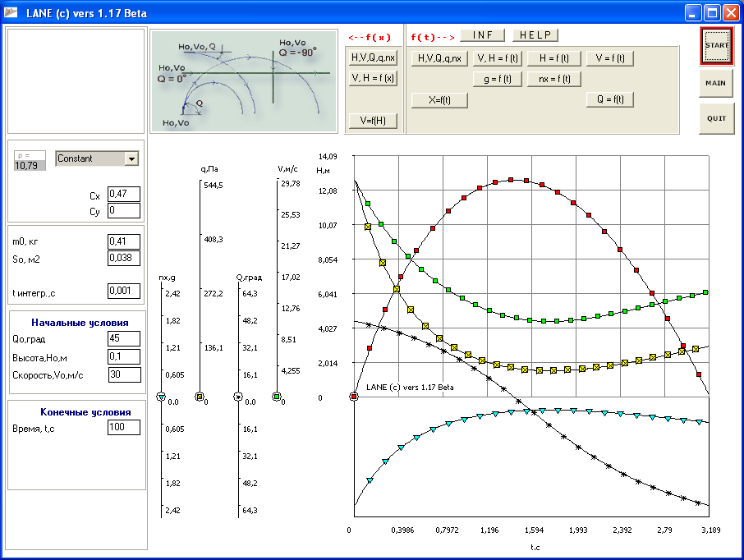
Task: Click the black star Q,град axis marker
Action: [239, 397]
